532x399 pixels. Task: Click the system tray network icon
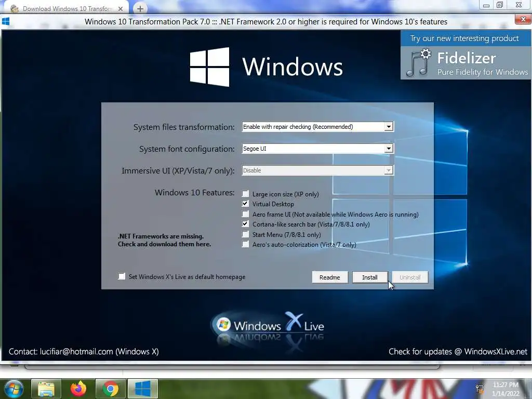(x=480, y=389)
